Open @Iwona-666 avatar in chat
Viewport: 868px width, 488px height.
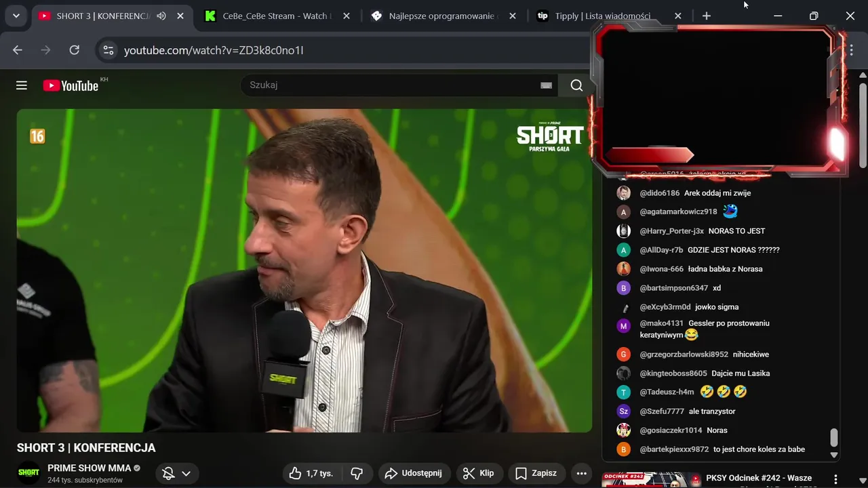(x=623, y=269)
